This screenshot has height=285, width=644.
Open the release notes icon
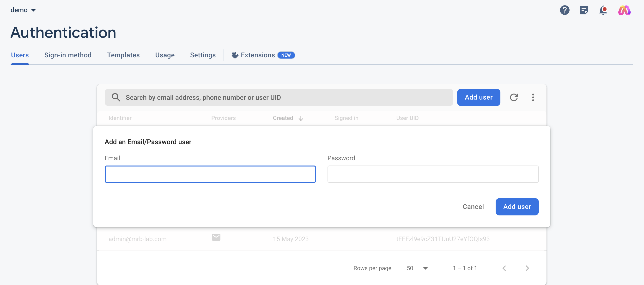pos(583,10)
